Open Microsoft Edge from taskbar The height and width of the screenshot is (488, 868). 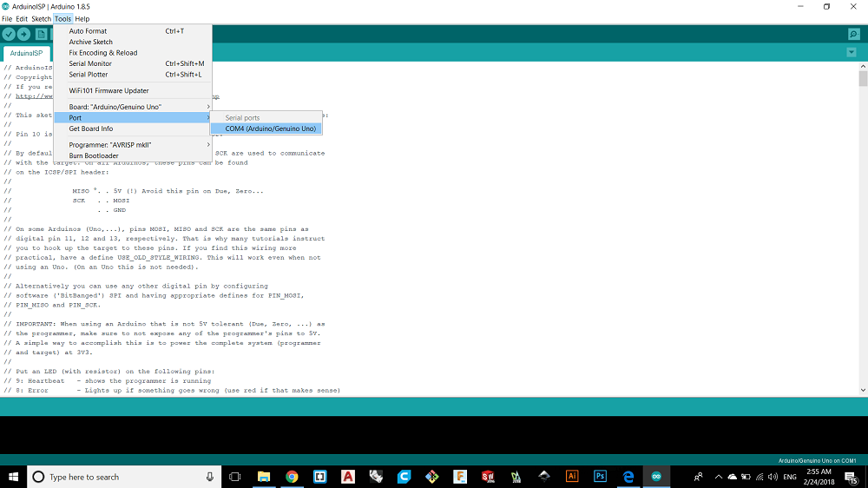click(628, 477)
